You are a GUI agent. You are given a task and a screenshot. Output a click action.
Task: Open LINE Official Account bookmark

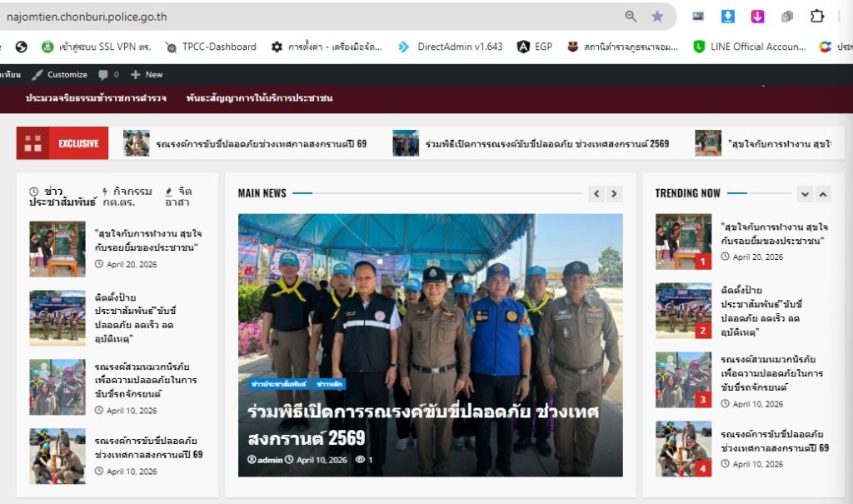coord(750,47)
